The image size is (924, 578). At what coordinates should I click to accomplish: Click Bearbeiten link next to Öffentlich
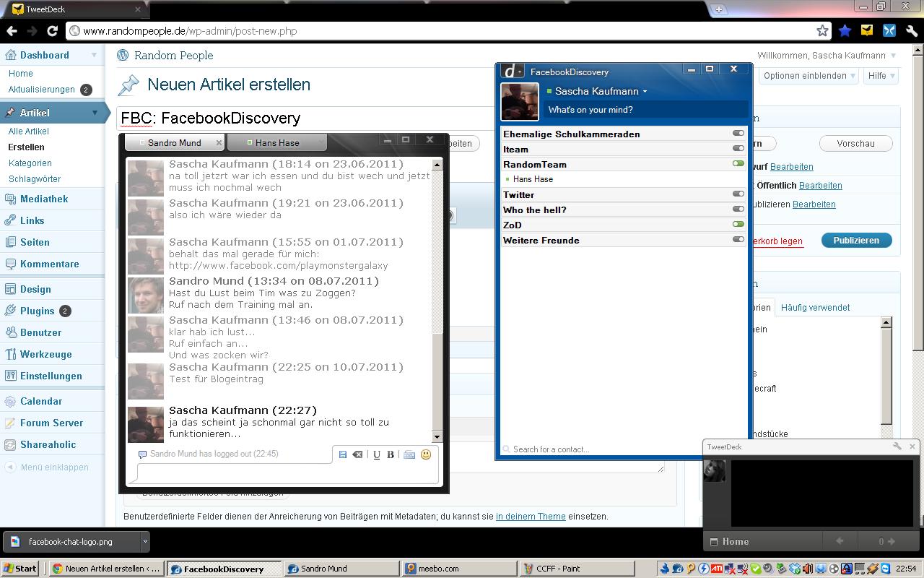click(821, 186)
